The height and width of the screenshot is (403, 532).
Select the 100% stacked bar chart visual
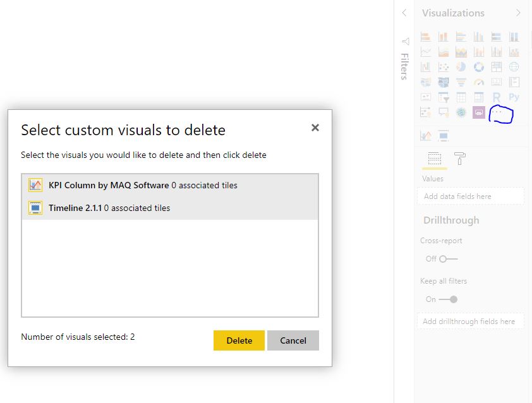point(496,37)
